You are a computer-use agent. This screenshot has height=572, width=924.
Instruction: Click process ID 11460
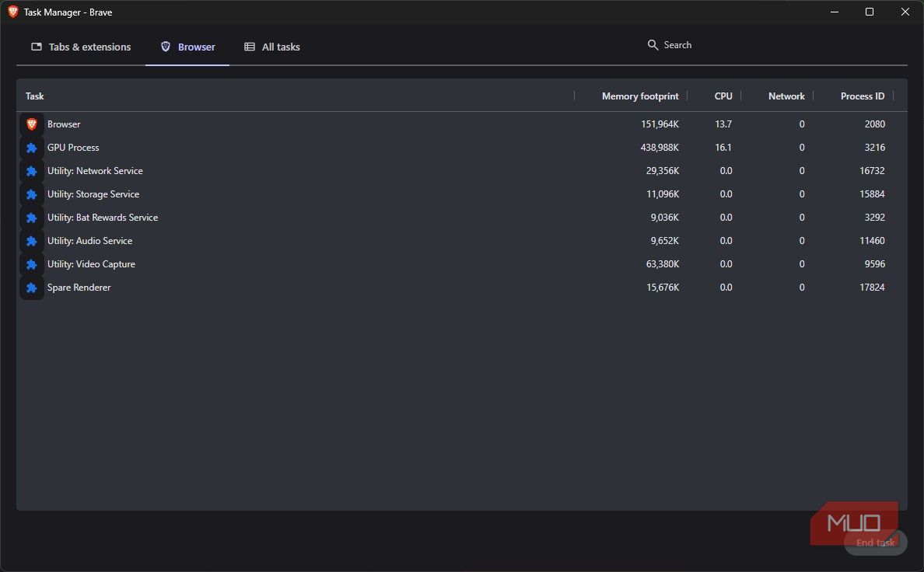pos(872,241)
